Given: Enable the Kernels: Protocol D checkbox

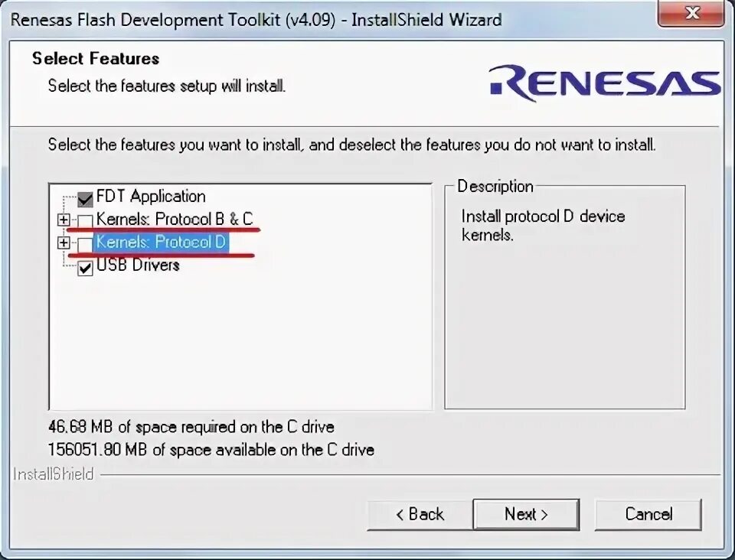Looking at the screenshot, I should pos(84,243).
